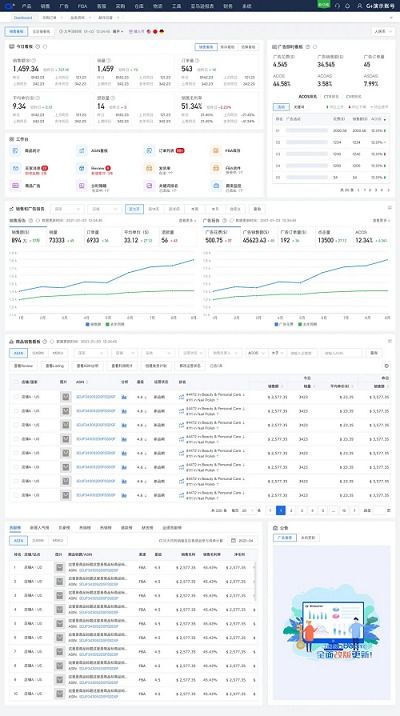Click the ASIN看板 workbench icon

[81, 150]
